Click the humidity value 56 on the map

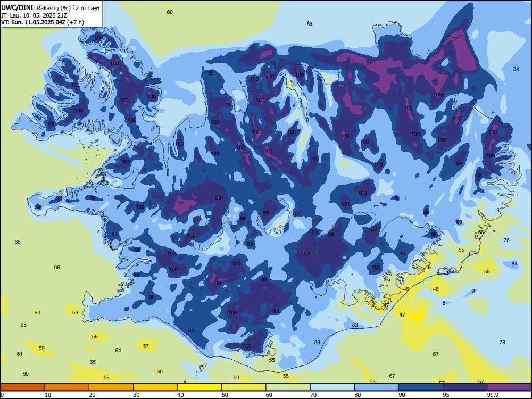coord(481,232)
